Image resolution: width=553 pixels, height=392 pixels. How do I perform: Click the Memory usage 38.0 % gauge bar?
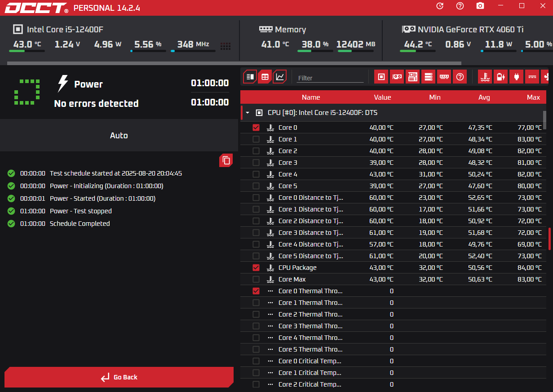[x=315, y=51]
